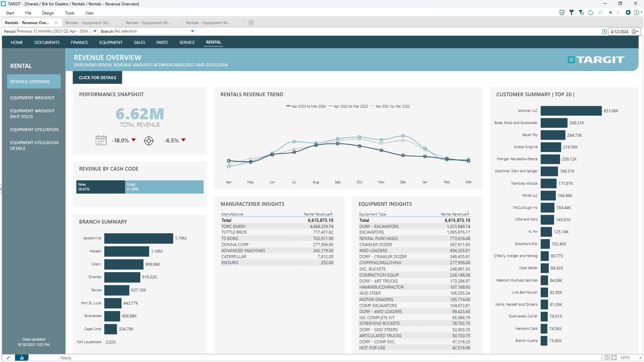Go forward with the right arrow icon
The image size is (644, 362).
coord(619,13)
